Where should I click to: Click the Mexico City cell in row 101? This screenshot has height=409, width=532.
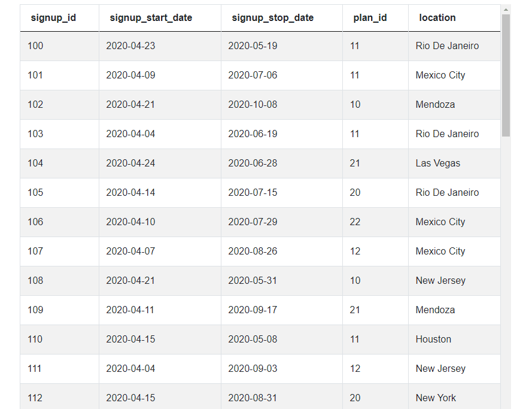point(440,75)
